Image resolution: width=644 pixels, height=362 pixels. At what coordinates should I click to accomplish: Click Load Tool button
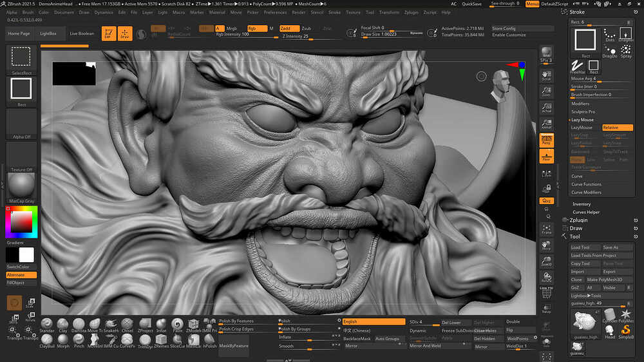pyautogui.click(x=585, y=247)
